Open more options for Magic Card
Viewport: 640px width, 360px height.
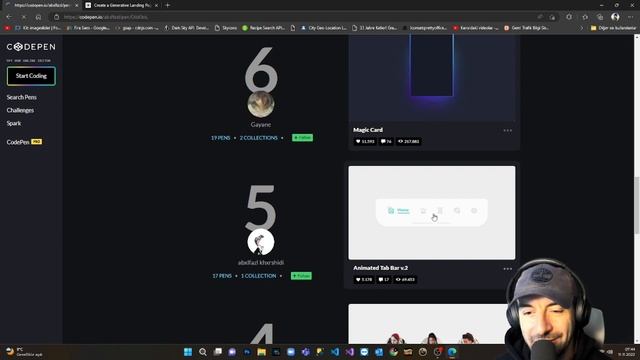[x=507, y=131]
